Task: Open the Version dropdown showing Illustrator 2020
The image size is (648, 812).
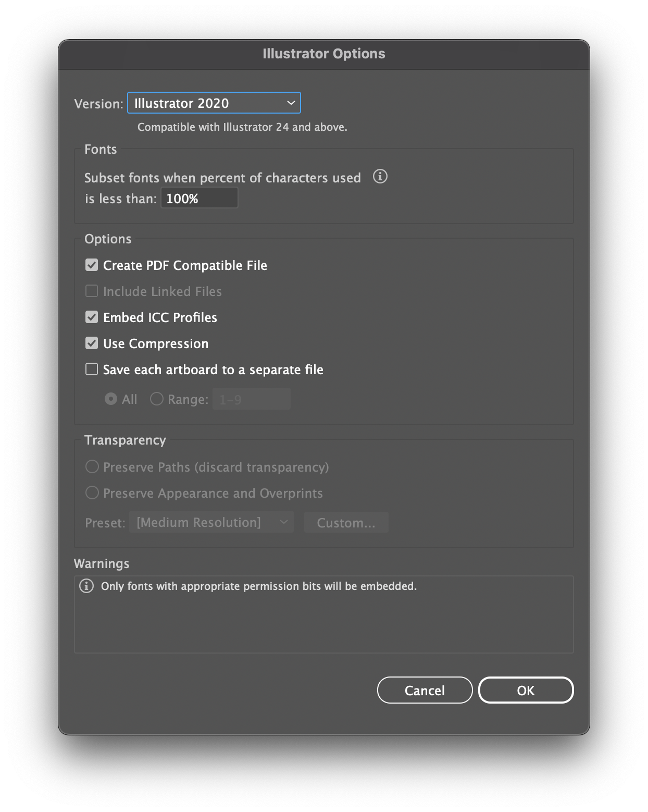Action: [x=214, y=103]
